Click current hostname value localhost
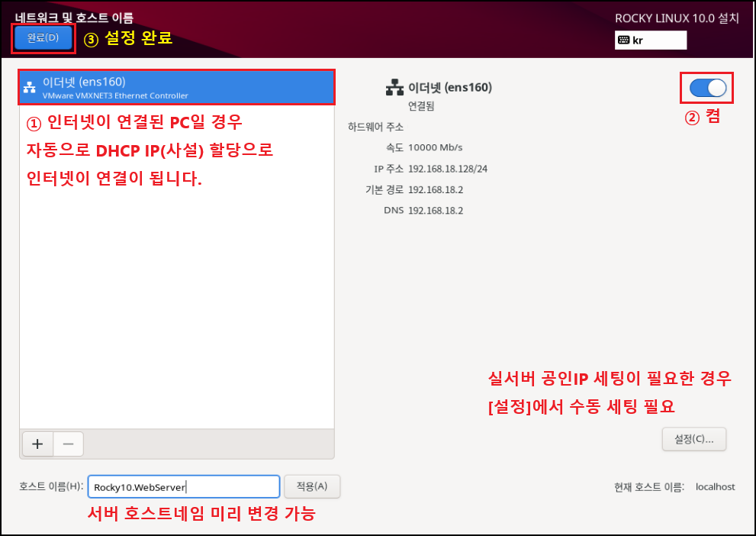Screen dimensions: 756x536 (715, 487)
